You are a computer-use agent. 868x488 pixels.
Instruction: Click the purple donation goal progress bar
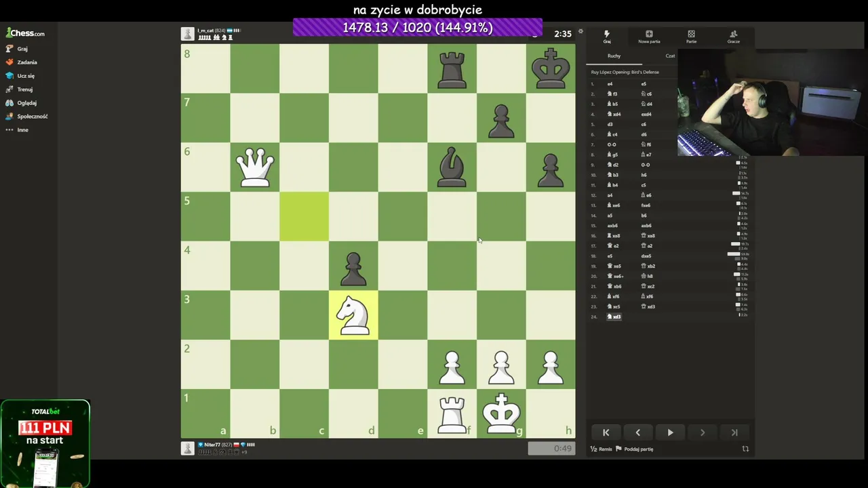click(418, 27)
